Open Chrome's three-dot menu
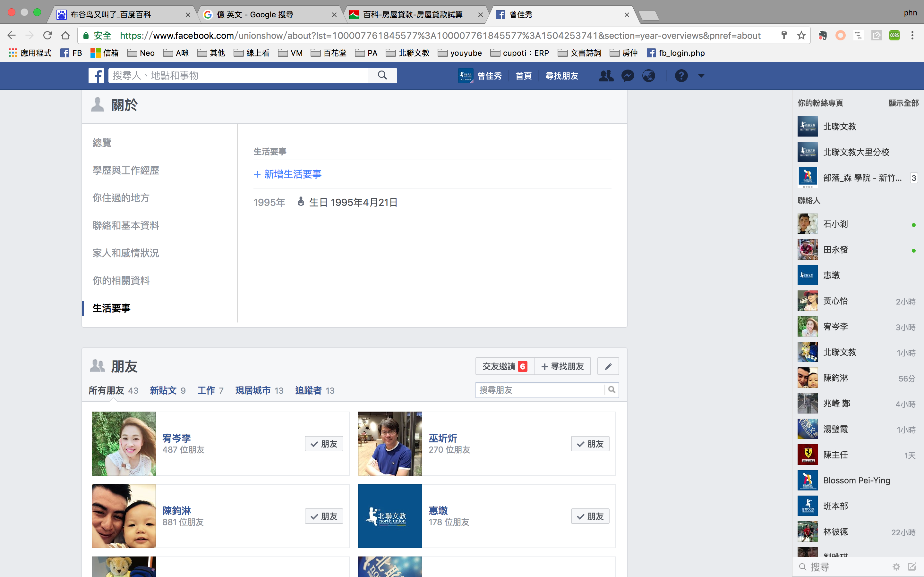Image resolution: width=924 pixels, height=577 pixels. click(912, 36)
